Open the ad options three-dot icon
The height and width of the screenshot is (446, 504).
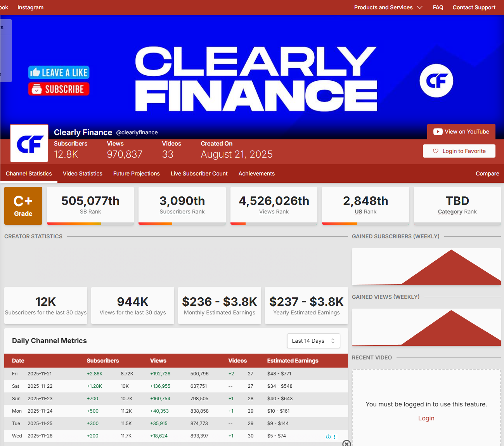335,437
